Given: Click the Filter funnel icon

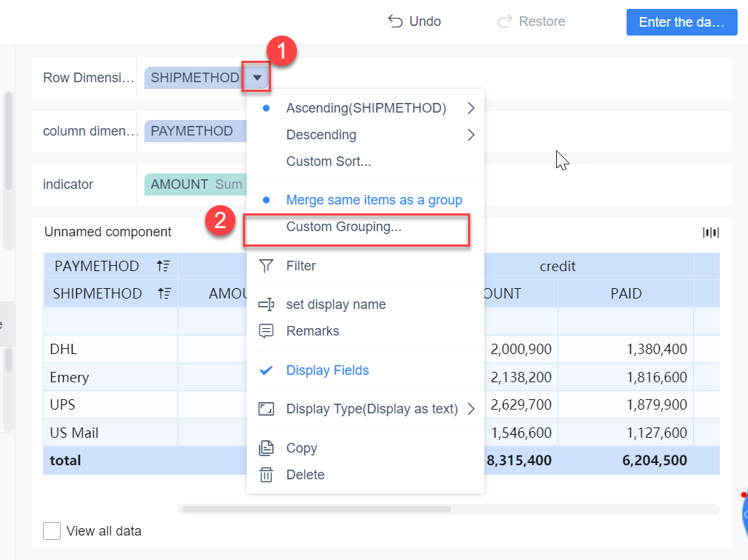Looking at the screenshot, I should (266, 266).
